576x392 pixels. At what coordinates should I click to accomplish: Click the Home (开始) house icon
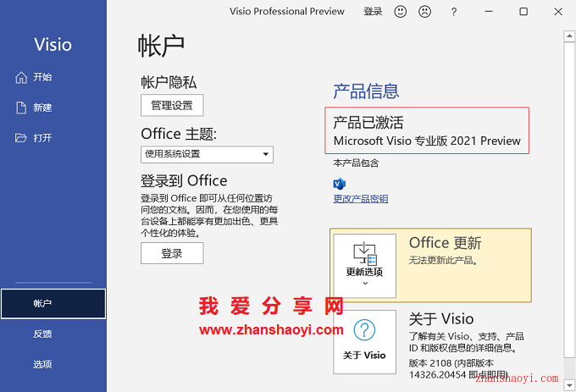pos(21,77)
